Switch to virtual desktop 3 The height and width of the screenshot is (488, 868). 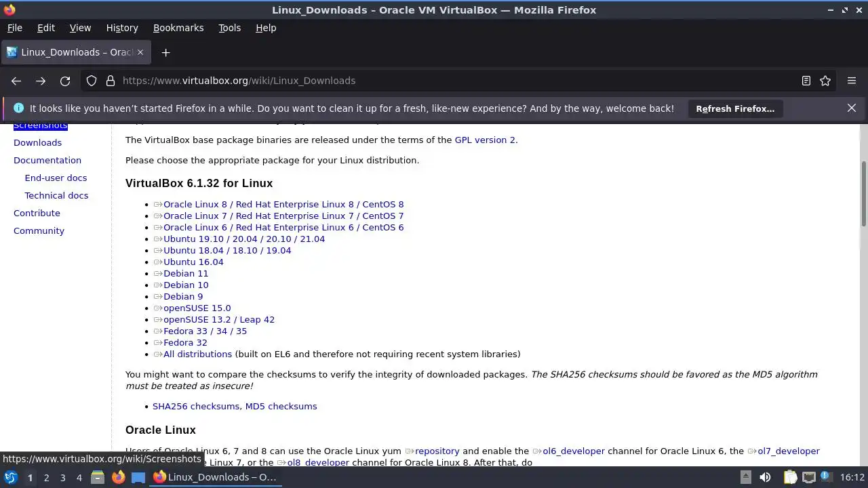click(x=62, y=478)
